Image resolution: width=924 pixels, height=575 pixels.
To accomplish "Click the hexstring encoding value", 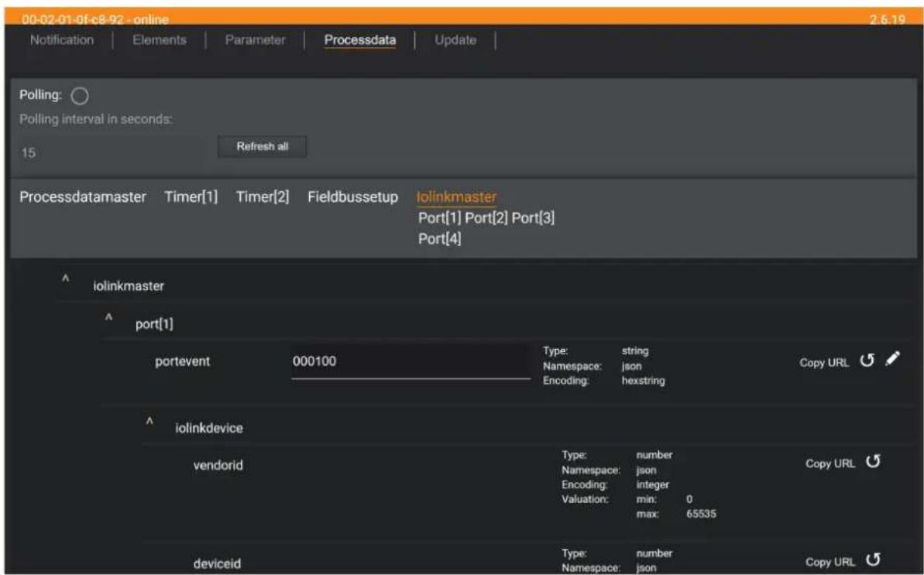I will coord(643,381).
